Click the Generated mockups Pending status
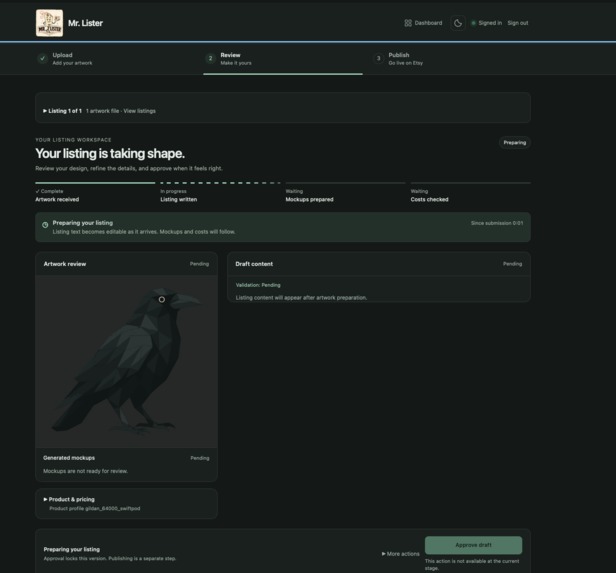The image size is (616, 573). (200, 458)
